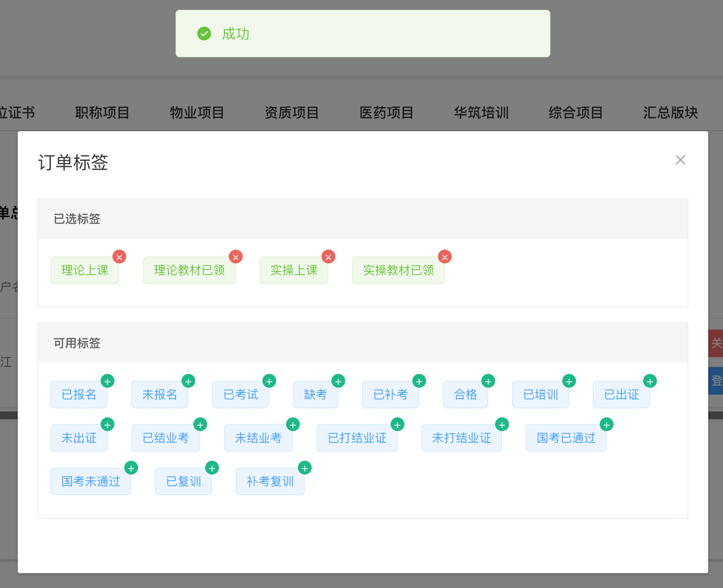Click the 已复训 tag label
The image size is (723, 588).
tap(183, 481)
